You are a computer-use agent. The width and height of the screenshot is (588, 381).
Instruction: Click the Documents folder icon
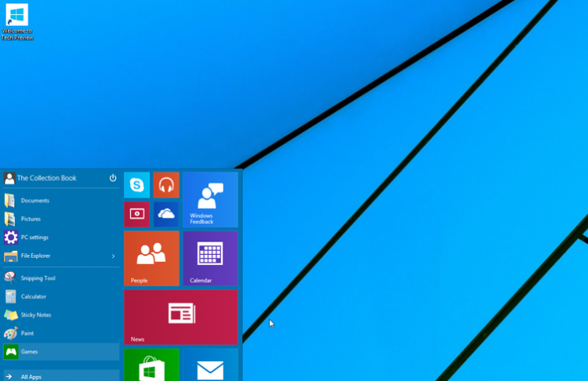9,200
